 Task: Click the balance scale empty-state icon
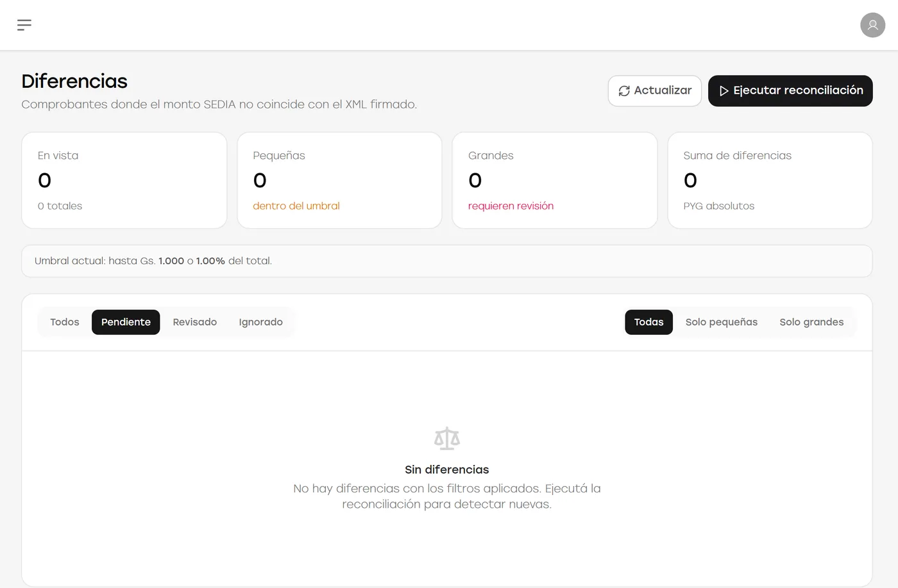tap(447, 439)
